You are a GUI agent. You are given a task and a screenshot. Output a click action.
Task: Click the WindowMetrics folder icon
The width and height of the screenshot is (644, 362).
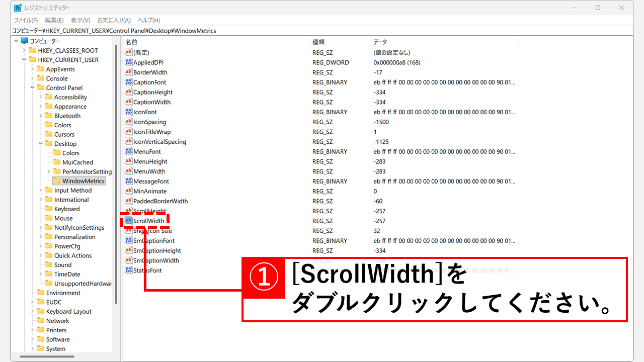57,181
